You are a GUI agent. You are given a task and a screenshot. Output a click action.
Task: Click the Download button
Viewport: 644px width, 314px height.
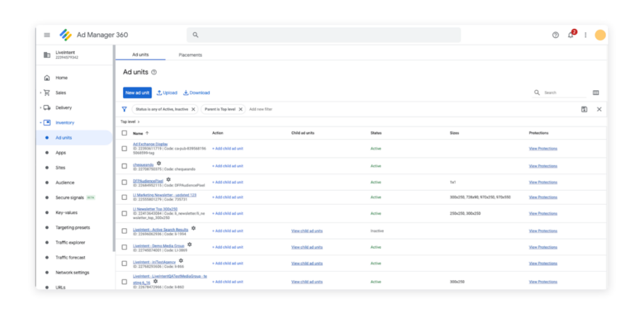(196, 93)
